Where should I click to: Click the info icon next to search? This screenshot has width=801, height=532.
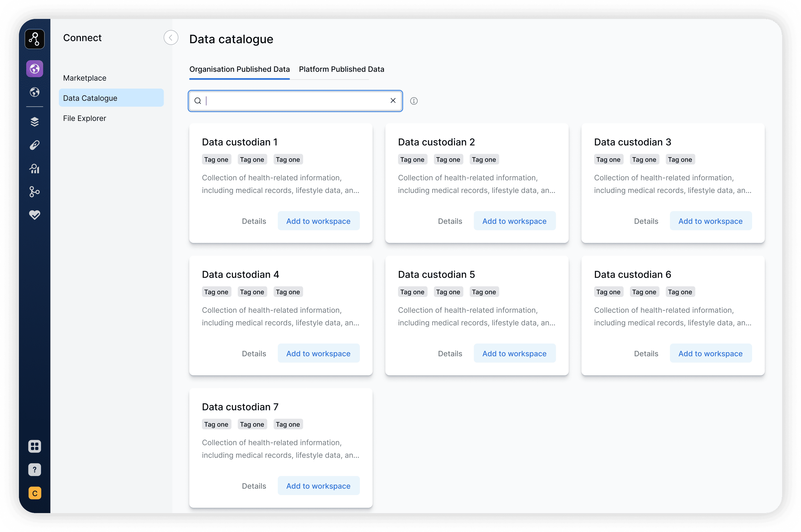coord(414,101)
